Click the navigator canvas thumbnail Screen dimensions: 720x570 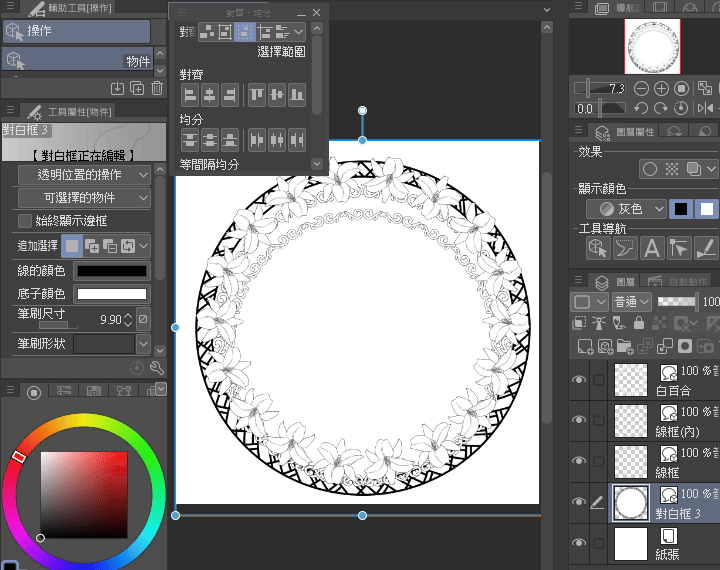coord(652,46)
